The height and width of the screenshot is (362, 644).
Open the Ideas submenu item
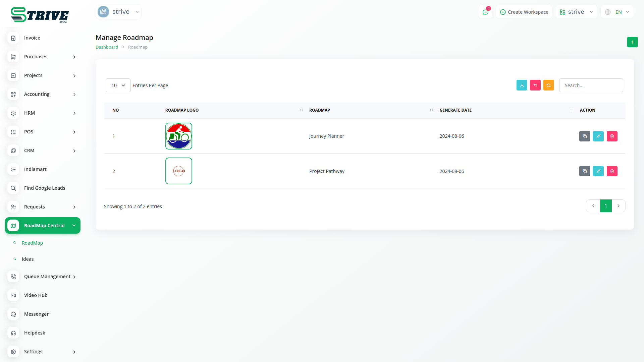(x=28, y=259)
